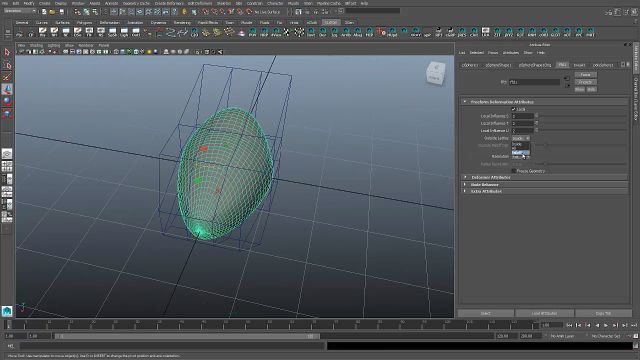Select the tweak1 attribute tab

579,65
